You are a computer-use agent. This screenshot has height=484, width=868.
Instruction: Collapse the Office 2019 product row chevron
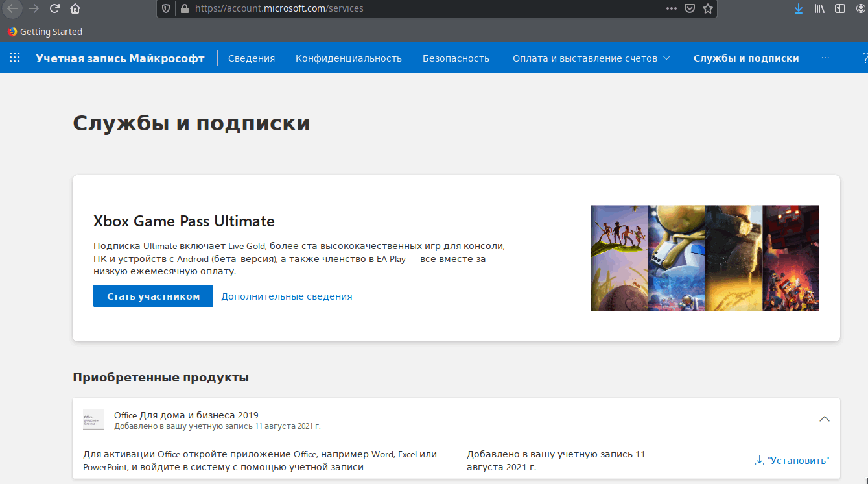click(825, 419)
